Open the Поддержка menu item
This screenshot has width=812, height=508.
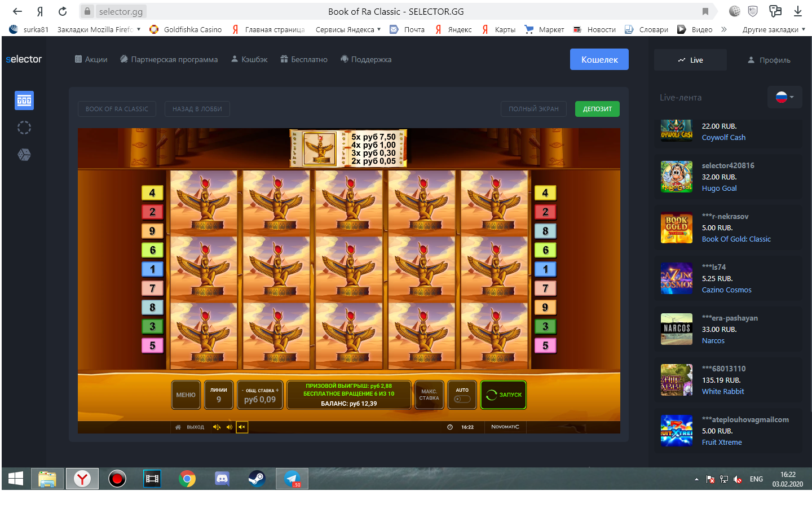click(x=366, y=59)
